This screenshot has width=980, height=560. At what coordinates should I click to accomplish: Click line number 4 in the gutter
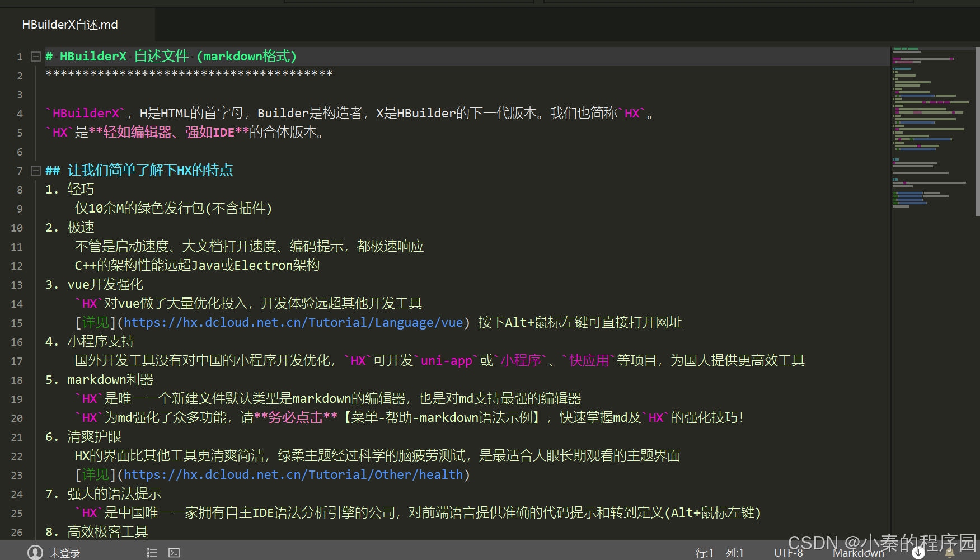coord(20,114)
